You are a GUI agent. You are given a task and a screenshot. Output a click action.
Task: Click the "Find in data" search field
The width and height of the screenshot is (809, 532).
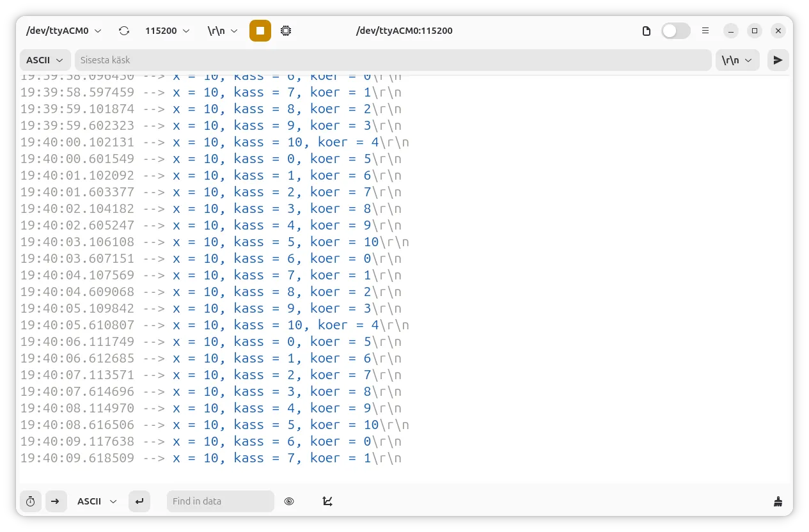click(221, 501)
